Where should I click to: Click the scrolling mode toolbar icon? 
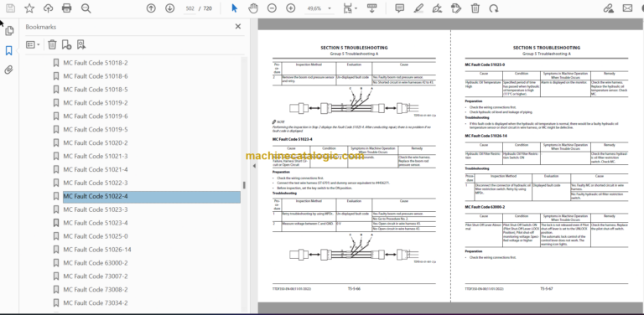[372, 8]
